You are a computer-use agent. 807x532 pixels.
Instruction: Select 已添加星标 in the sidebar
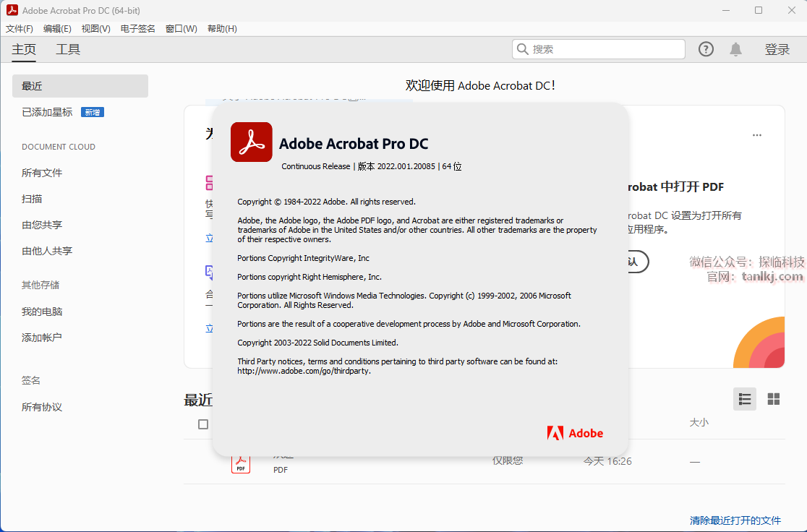[x=47, y=112]
